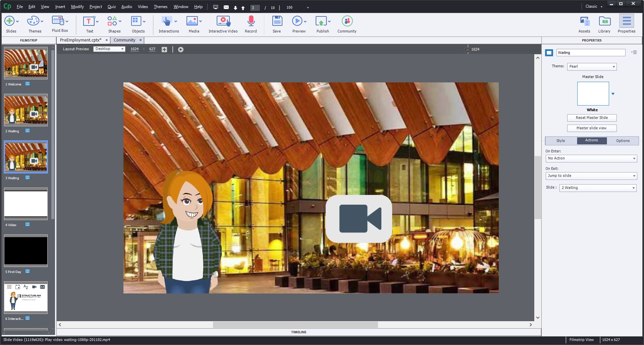
Task: Click the Reset Master Slide button
Action: tap(592, 118)
